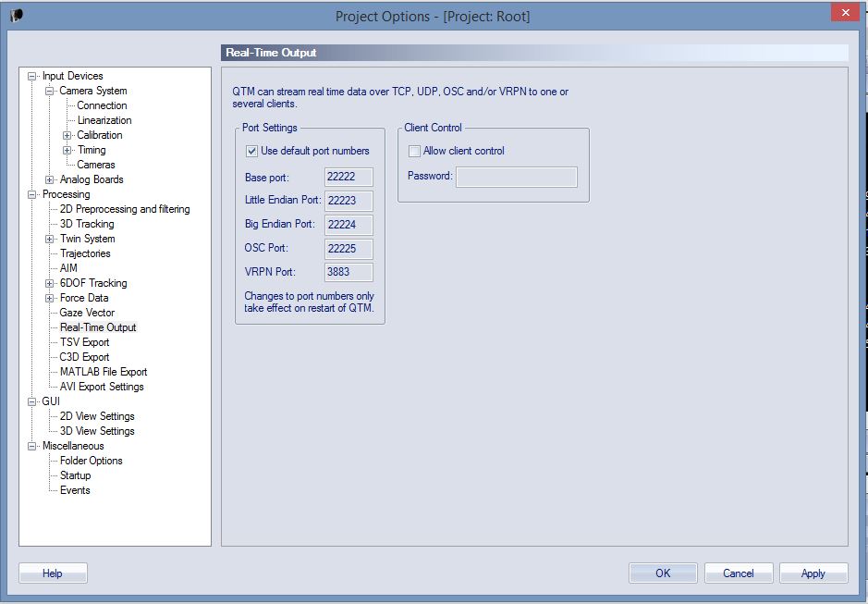This screenshot has width=868, height=604.
Task: Toggle Use default port numbers checkbox
Action: click(x=251, y=151)
